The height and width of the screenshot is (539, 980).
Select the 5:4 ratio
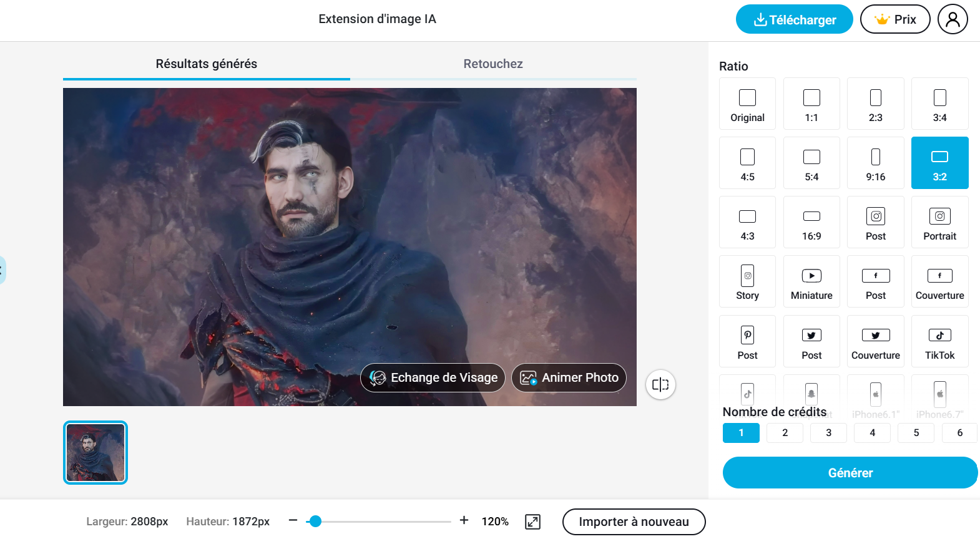[811, 163]
